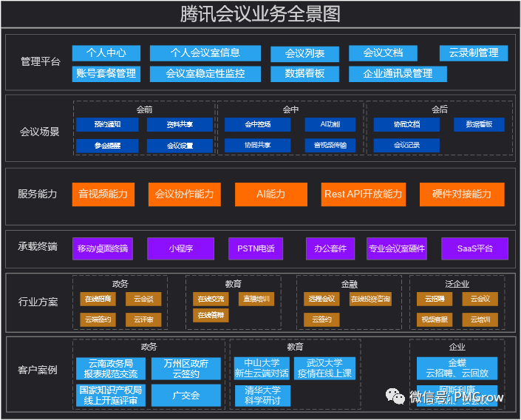Select the 个人会议室信息 box

tap(205, 53)
